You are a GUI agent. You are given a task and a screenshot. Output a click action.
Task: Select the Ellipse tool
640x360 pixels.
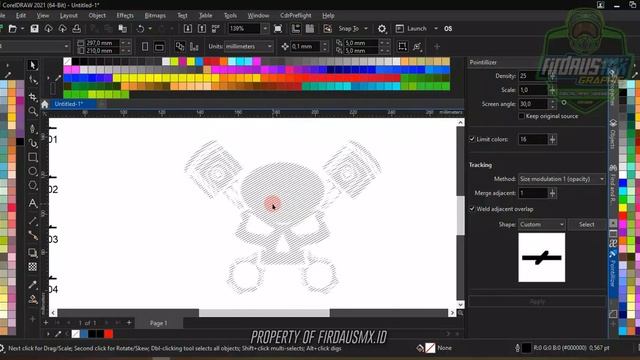(x=33, y=171)
